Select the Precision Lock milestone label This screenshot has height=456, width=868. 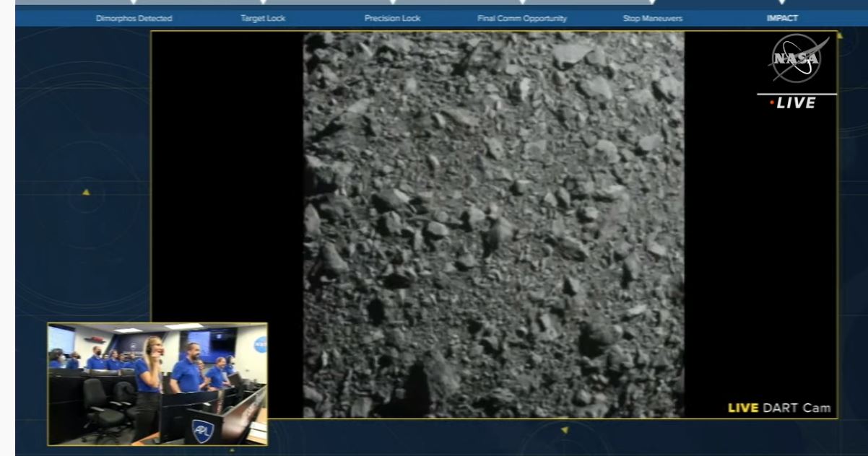point(392,18)
